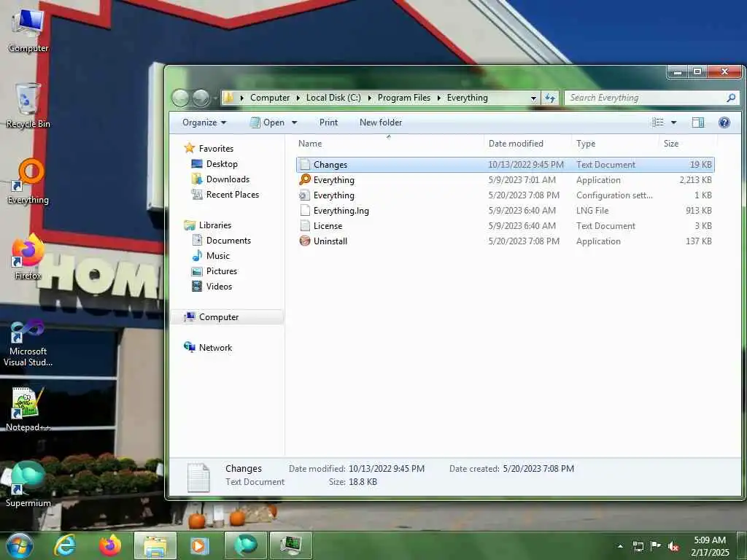This screenshot has height=560, width=747.
Task: Expand the Computer breadcrumb arrow
Action: (x=298, y=98)
